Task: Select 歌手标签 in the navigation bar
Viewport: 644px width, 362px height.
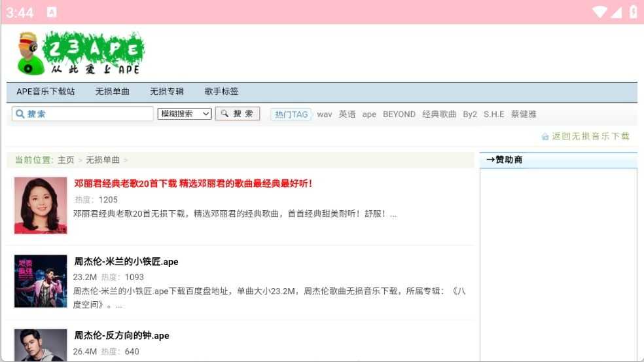Action: point(221,92)
